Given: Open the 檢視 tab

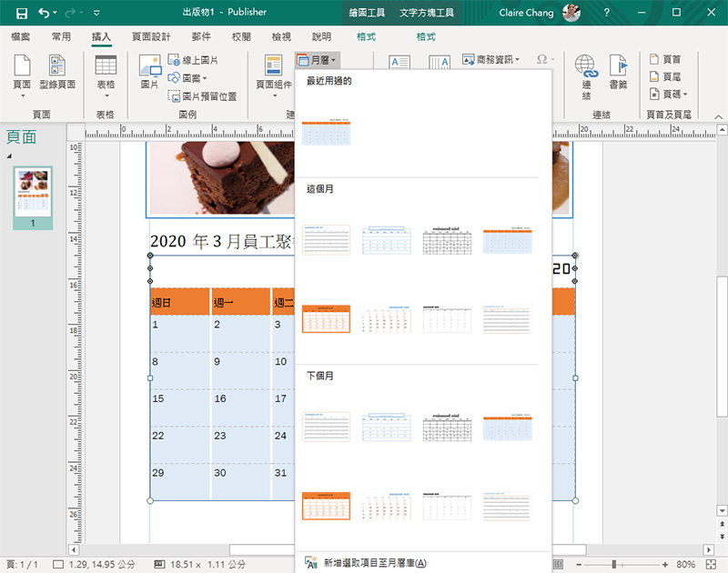Looking at the screenshot, I should point(281,36).
